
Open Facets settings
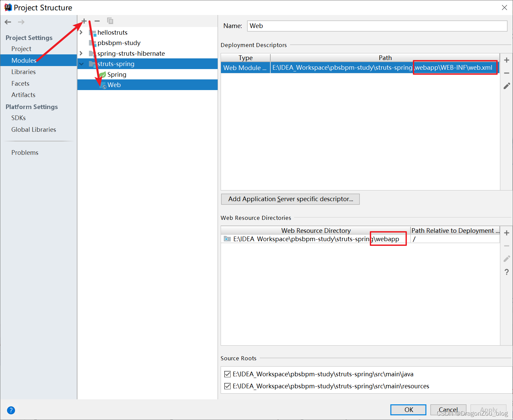point(20,83)
